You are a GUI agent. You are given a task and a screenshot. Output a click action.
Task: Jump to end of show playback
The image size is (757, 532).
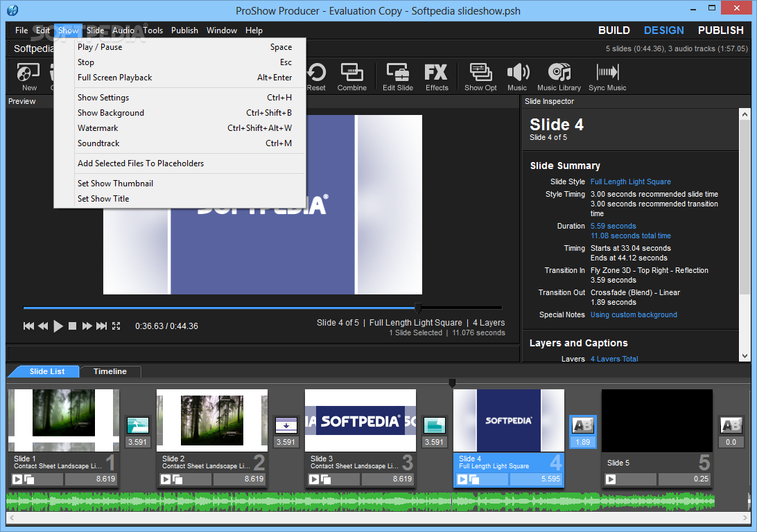[x=101, y=326]
